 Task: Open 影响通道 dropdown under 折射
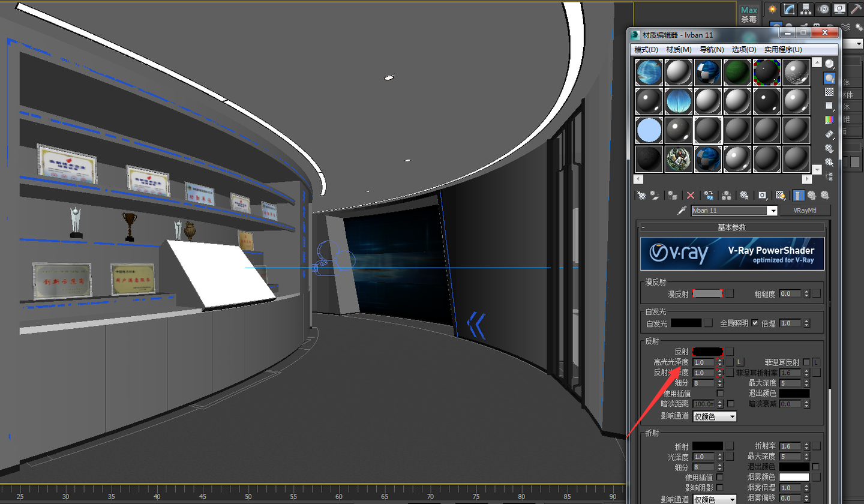point(714,499)
